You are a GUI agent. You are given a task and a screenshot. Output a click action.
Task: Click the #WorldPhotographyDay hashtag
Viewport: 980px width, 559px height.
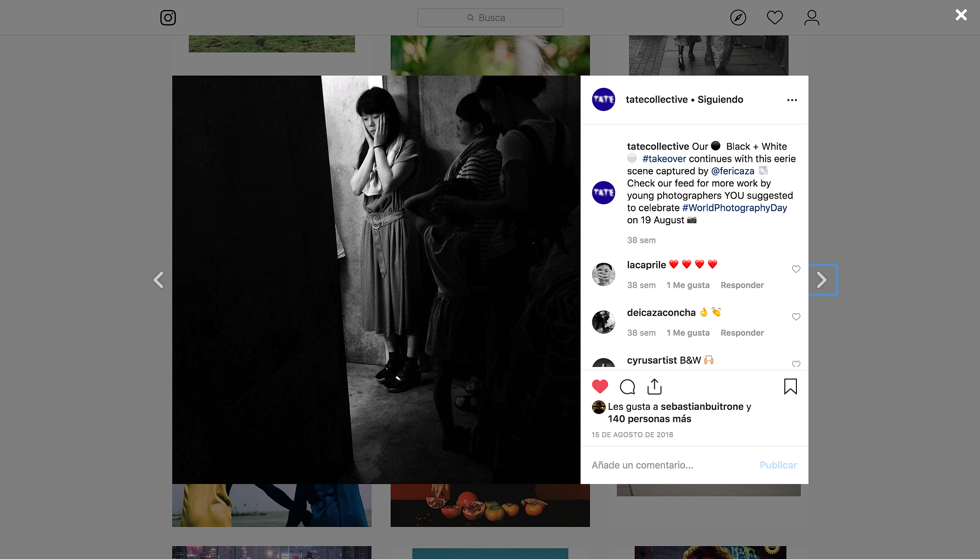[734, 208]
